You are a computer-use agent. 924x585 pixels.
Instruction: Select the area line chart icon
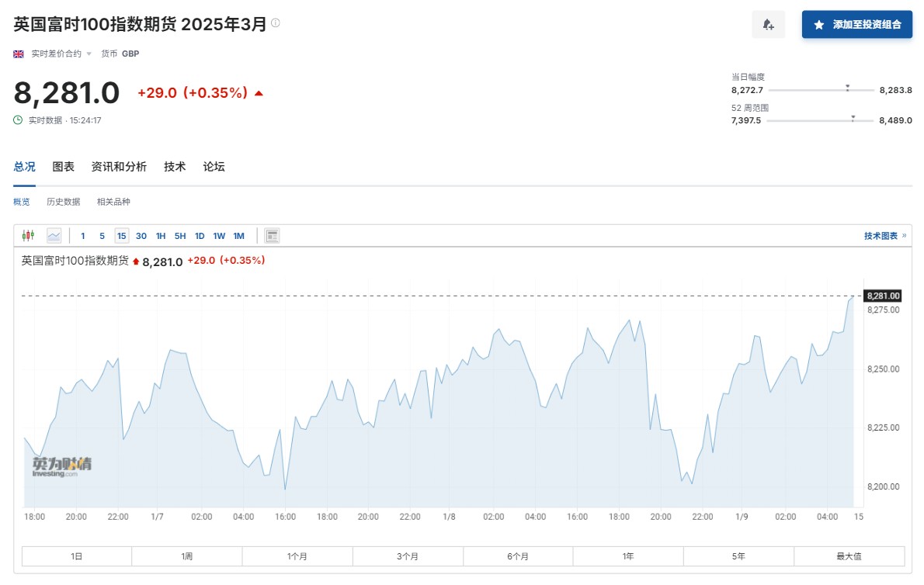(54, 236)
